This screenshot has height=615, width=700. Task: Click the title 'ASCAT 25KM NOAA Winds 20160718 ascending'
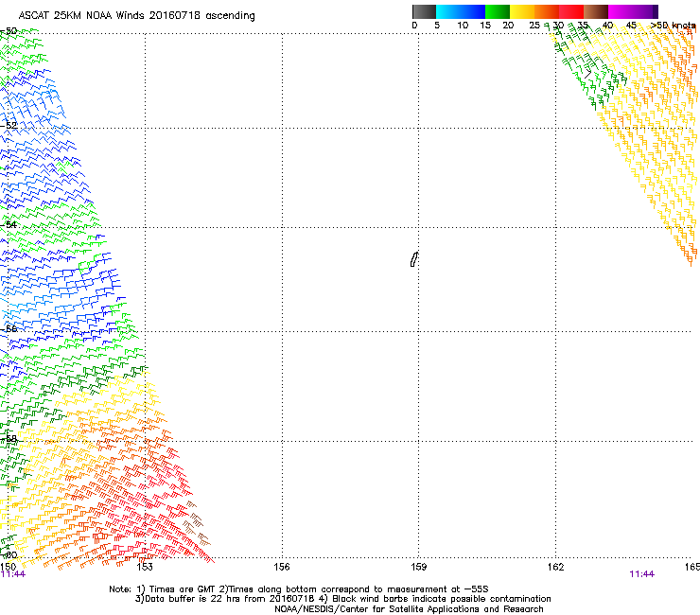(136, 16)
